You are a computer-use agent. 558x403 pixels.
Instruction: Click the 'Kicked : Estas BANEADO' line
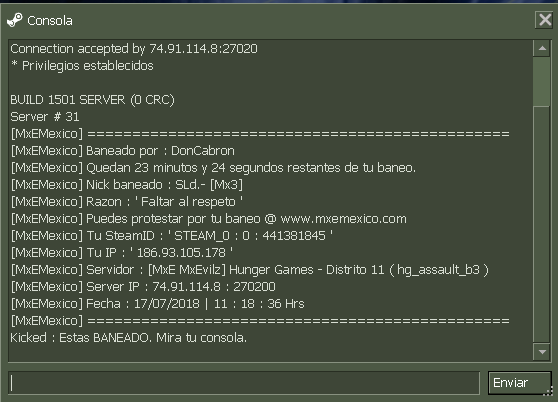(128, 337)
